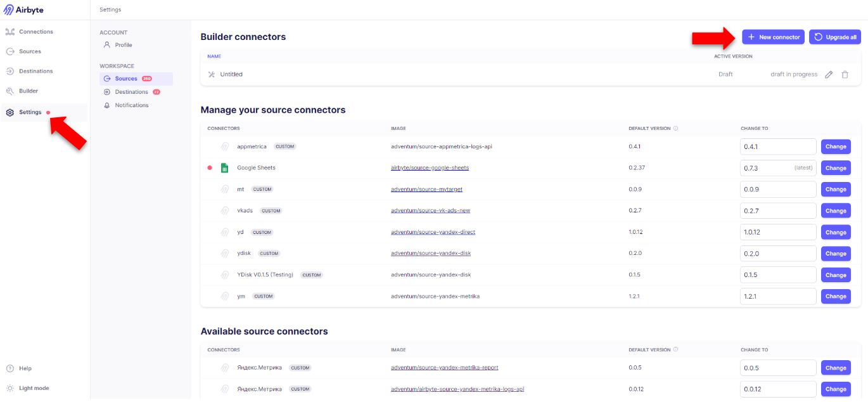868x402 pixels.
Task: Click Change in the ym row
Action: point(836,296)
